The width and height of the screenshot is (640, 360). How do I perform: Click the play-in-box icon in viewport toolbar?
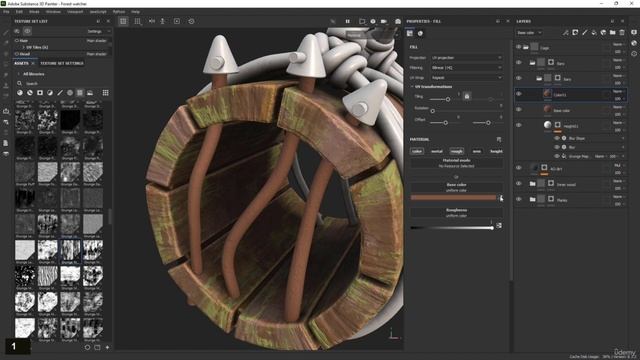point(177,21)
